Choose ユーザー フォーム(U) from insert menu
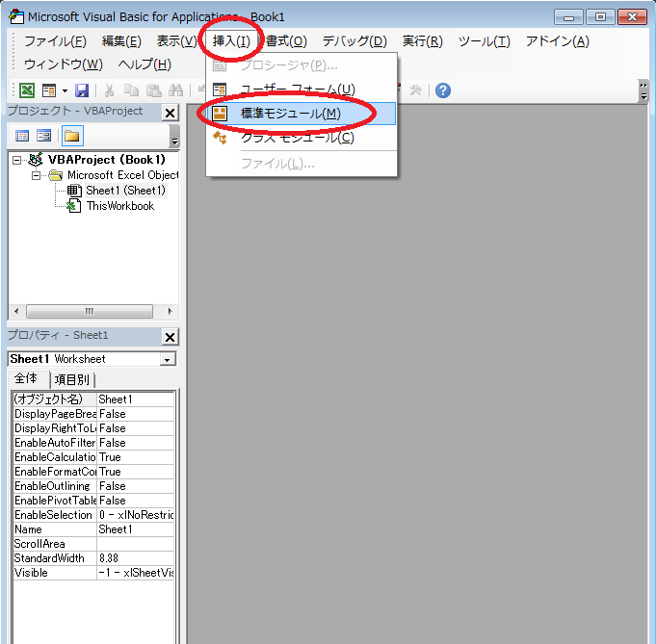Viewport: 656px width, 644px height. coord(302,90)
